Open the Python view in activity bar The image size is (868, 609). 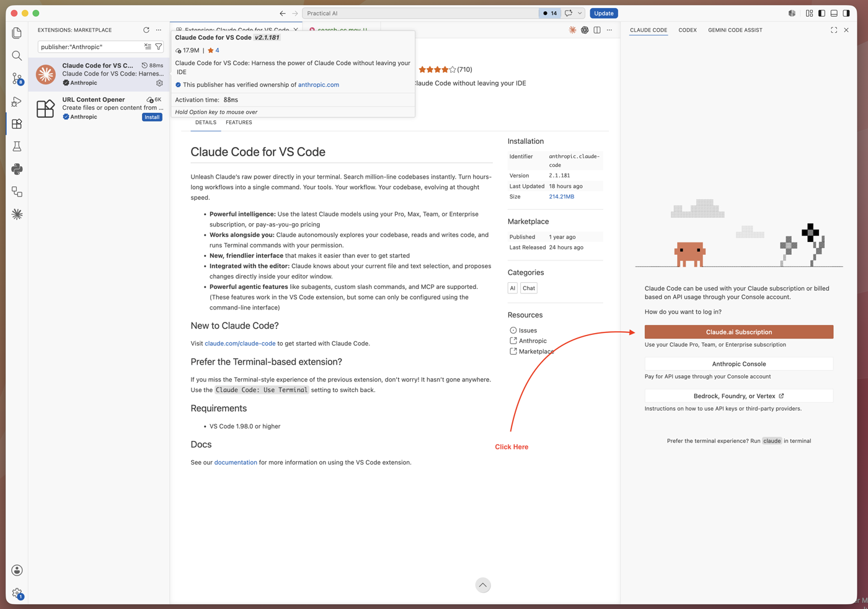(17, 169)
